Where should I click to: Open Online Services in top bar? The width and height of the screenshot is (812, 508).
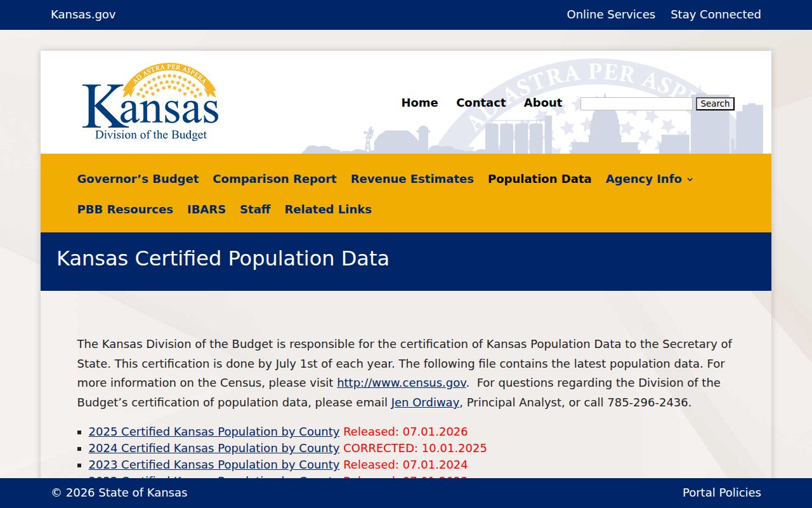611,15
